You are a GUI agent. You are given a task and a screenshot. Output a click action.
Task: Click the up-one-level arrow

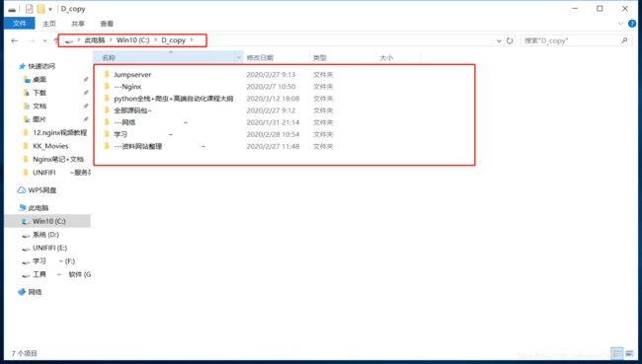click(x=55, y=40)
